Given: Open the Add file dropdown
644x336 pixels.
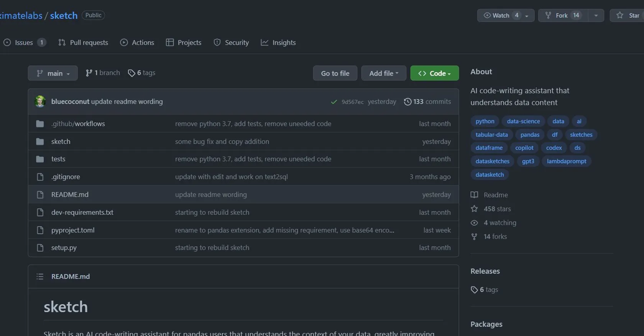Looking at the screenshot, I should coord(384,73).
